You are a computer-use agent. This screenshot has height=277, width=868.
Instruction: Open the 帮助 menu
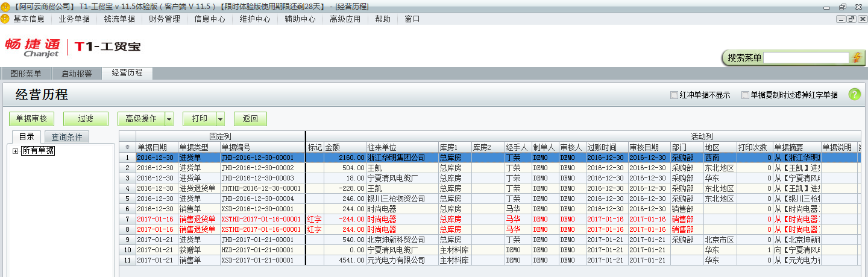tap(383, 19)
